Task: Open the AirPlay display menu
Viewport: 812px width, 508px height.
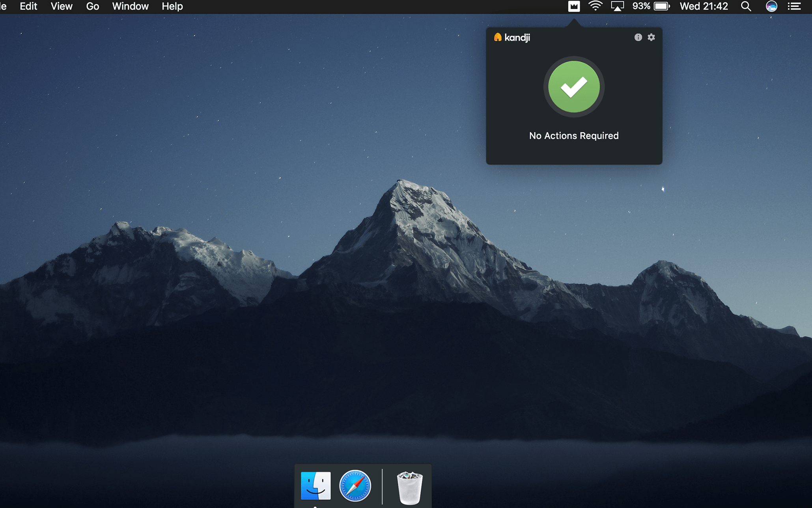Action: (617, 6)
